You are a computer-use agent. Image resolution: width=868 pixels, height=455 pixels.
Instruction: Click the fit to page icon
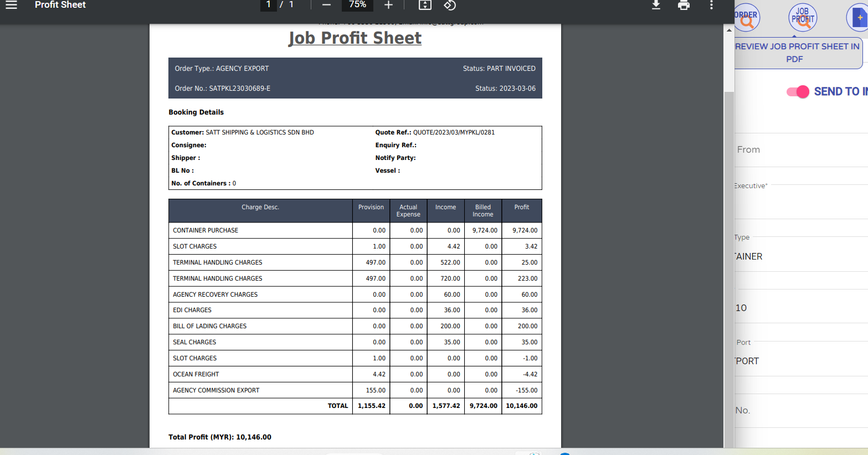tap(425, 5)
